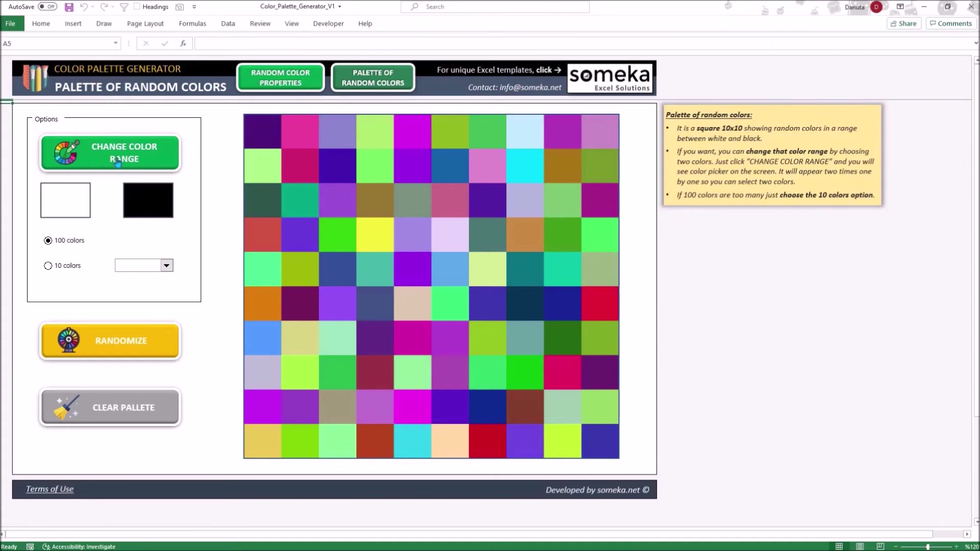980x551 pixels.
Task: Open the File menu
Action: click(x=10, y=23)
